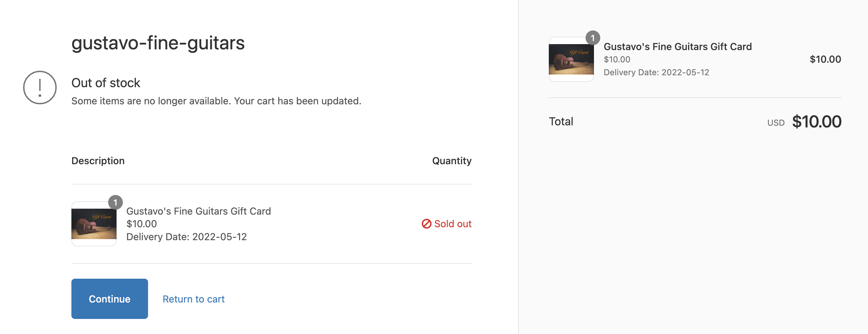Follow the Return to cart link
Screen dimensions: 868x334
[x=194, y=299]
